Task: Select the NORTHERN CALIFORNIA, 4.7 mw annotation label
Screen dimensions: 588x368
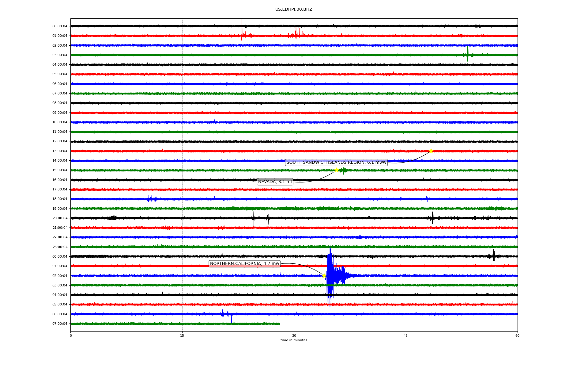Action: [x=245, y=264]
